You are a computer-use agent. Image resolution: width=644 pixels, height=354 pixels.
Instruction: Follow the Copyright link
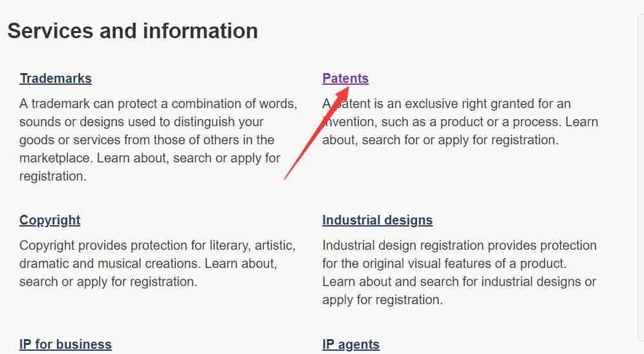pos(50,220)
